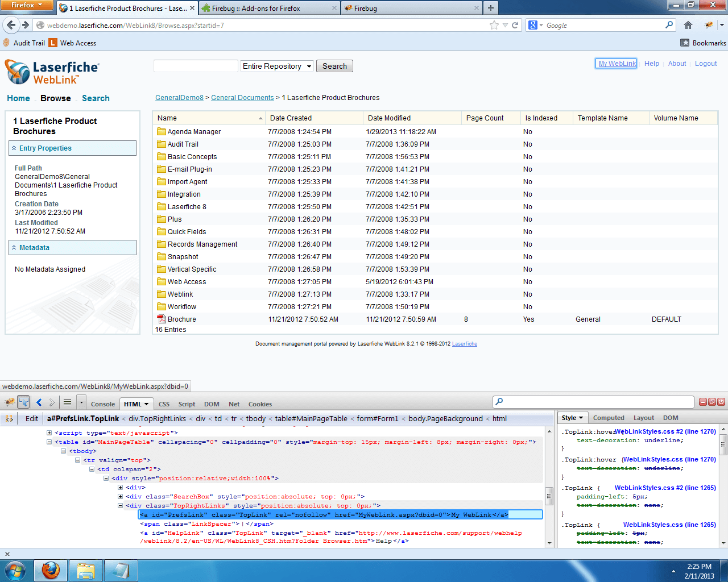The image size is (728, 582).
Task: Open the Firebug command line dropdown arrow
Action: click(81, 402)
